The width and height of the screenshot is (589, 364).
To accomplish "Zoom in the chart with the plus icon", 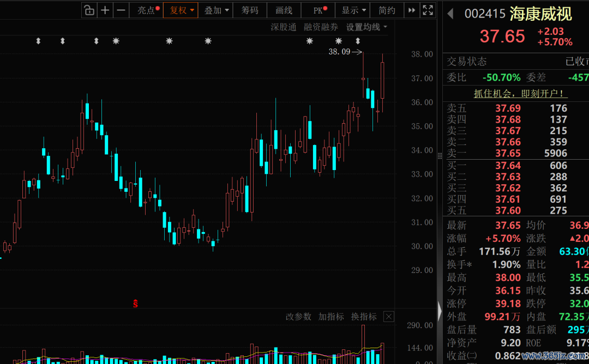I will pos(105,10).
